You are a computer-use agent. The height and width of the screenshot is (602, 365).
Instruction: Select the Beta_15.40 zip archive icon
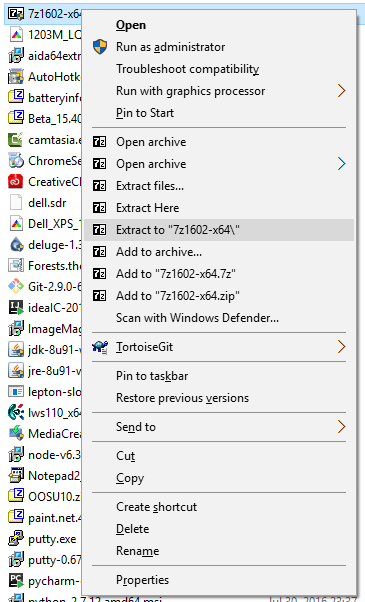[16, 118]
